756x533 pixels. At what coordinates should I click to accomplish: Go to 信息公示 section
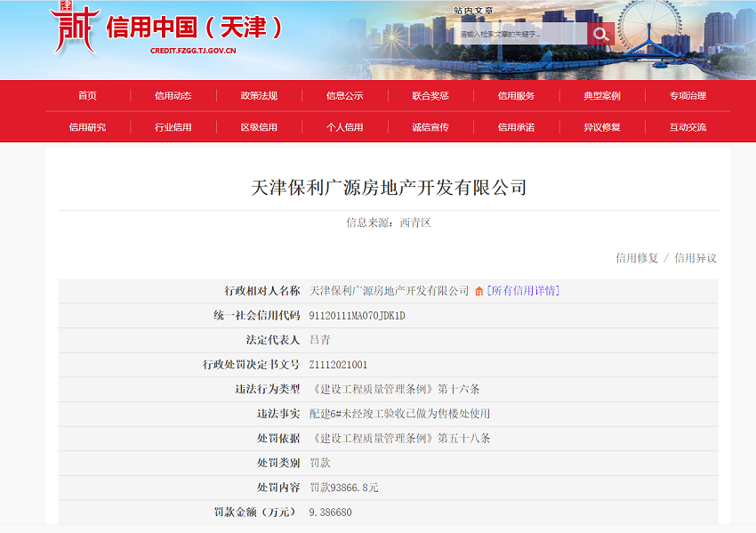345,96
